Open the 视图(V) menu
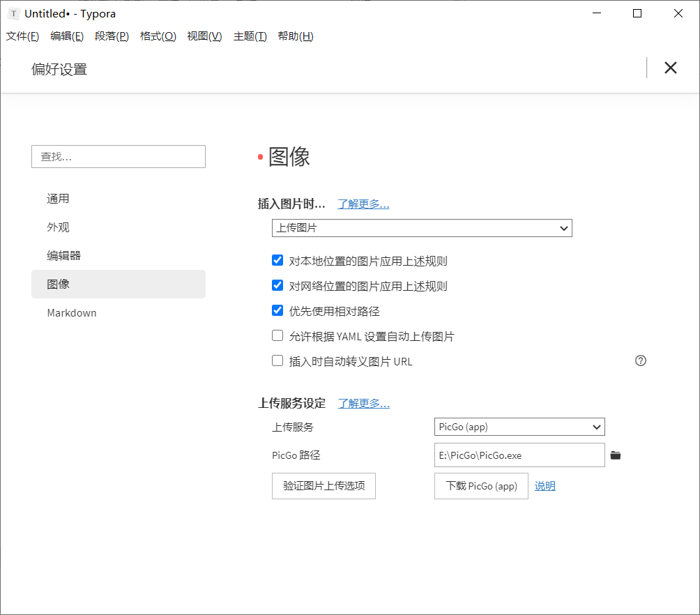 pos(204,36)
